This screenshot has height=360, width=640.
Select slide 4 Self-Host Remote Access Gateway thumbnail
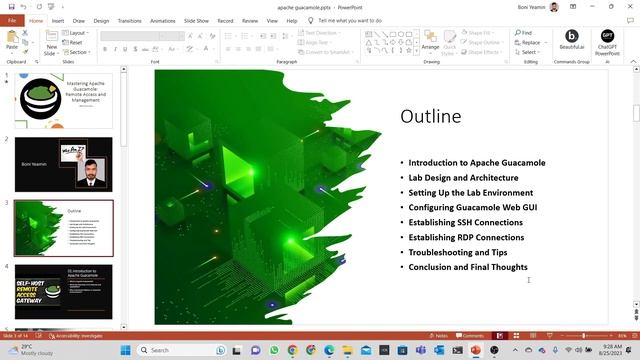tap(64, 292)
